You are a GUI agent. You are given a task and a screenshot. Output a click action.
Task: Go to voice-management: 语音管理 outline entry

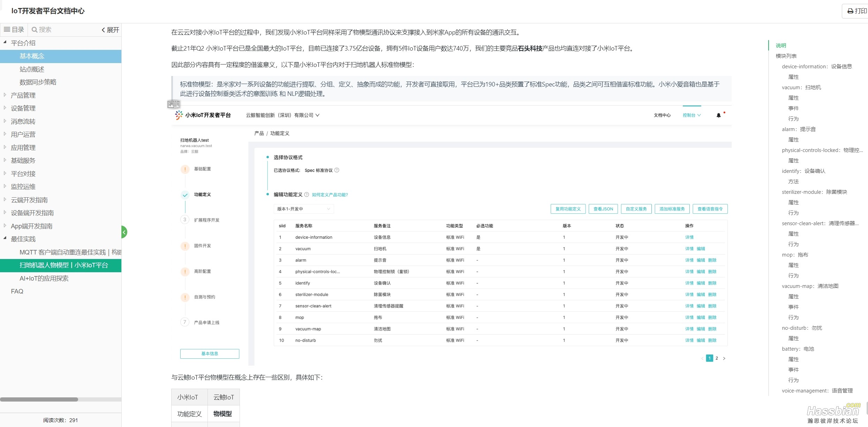(817, 390)
